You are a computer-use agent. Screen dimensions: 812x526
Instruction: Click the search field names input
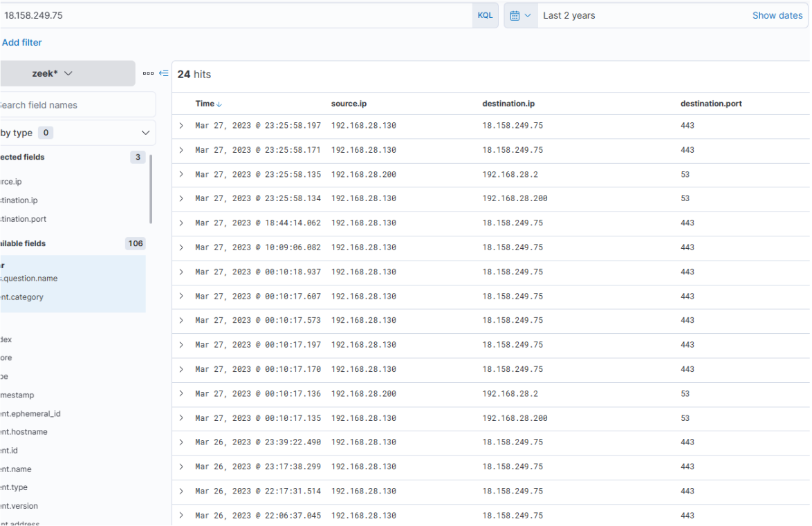tap(76, 105)
